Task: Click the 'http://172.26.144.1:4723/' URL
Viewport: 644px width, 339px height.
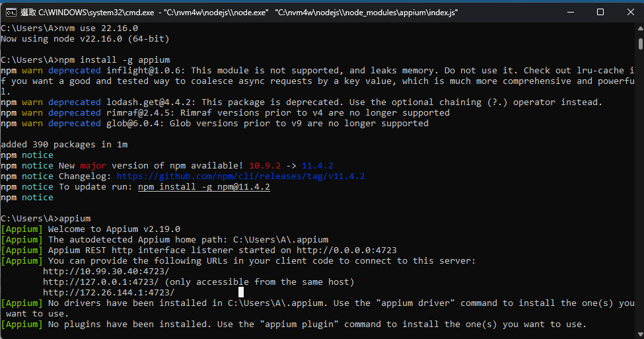Action: pyautogui.click(x=109, y=293)
